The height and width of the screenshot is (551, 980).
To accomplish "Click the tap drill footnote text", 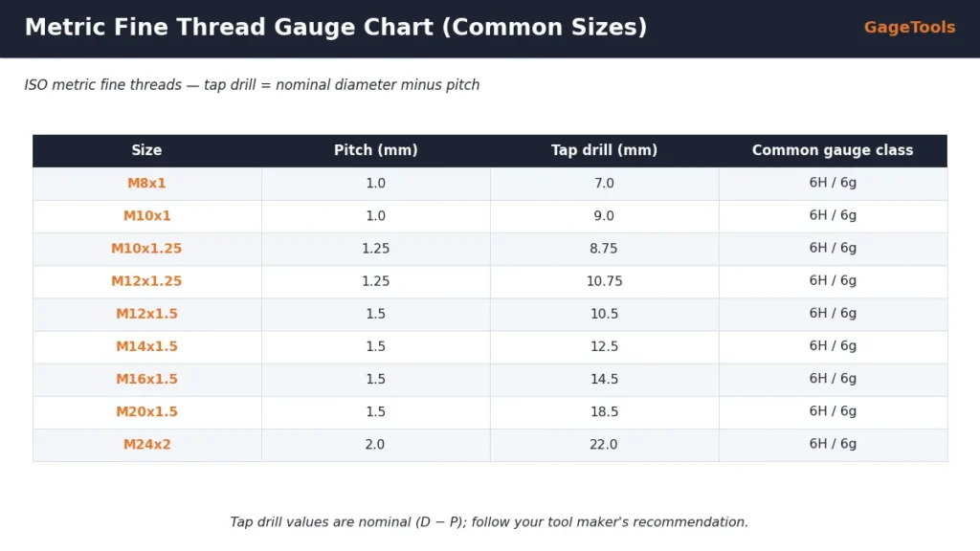I will coord(489,522).
